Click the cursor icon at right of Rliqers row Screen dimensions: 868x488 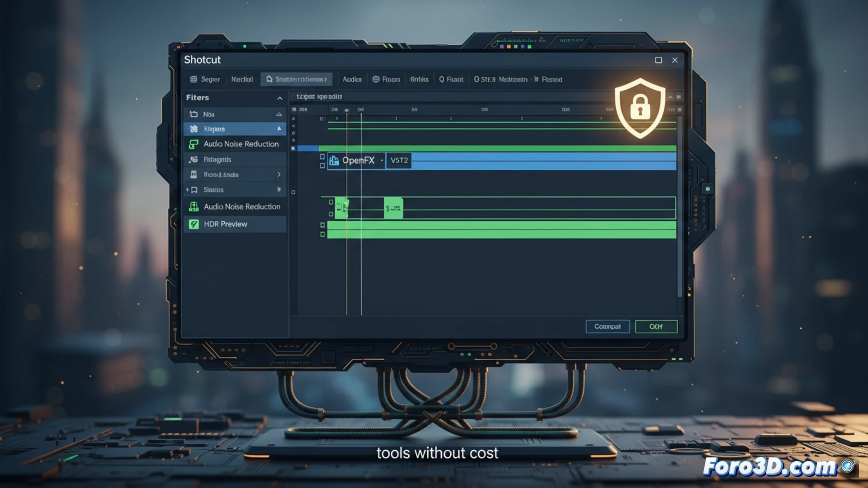click(x=279, y=129)
